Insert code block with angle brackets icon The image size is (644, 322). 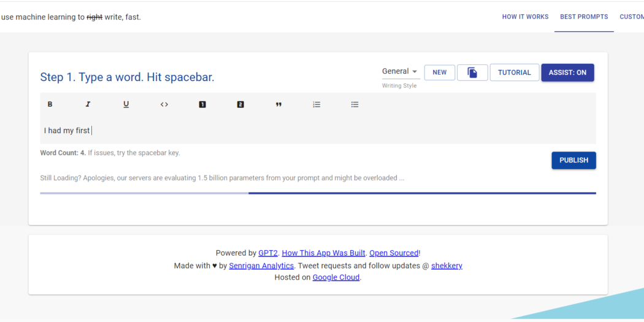[164, 105]
